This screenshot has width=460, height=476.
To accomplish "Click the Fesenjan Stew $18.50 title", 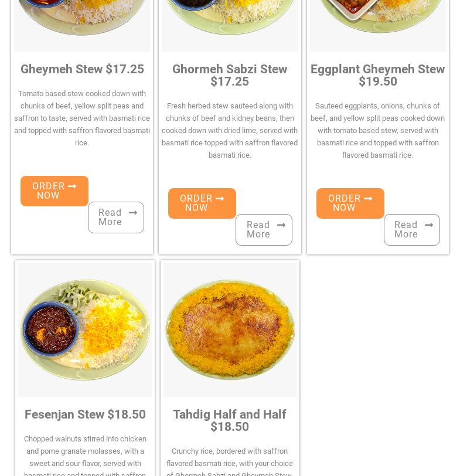I will click(85, 414).
